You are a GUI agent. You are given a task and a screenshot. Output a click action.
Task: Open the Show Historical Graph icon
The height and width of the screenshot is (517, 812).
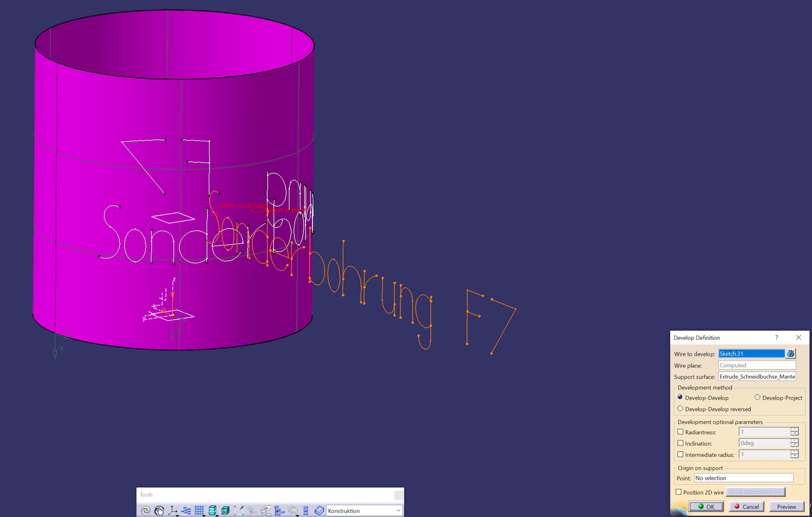(x=186, y=510)
